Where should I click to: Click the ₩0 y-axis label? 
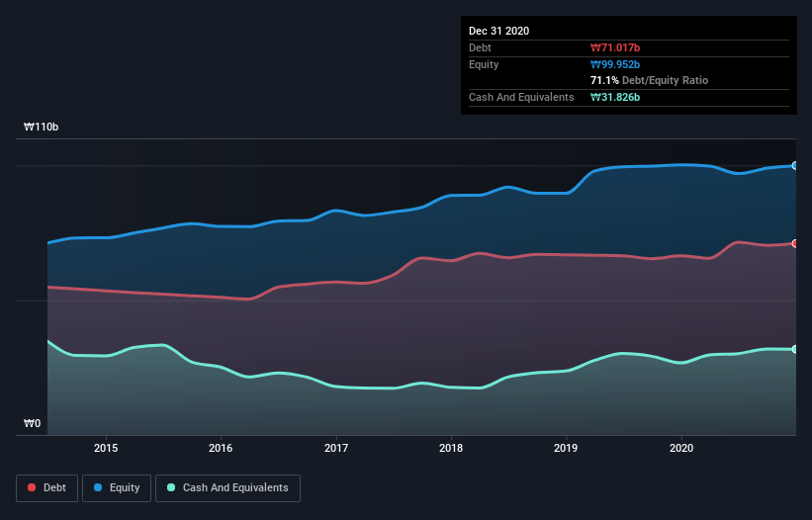point(32,423)
